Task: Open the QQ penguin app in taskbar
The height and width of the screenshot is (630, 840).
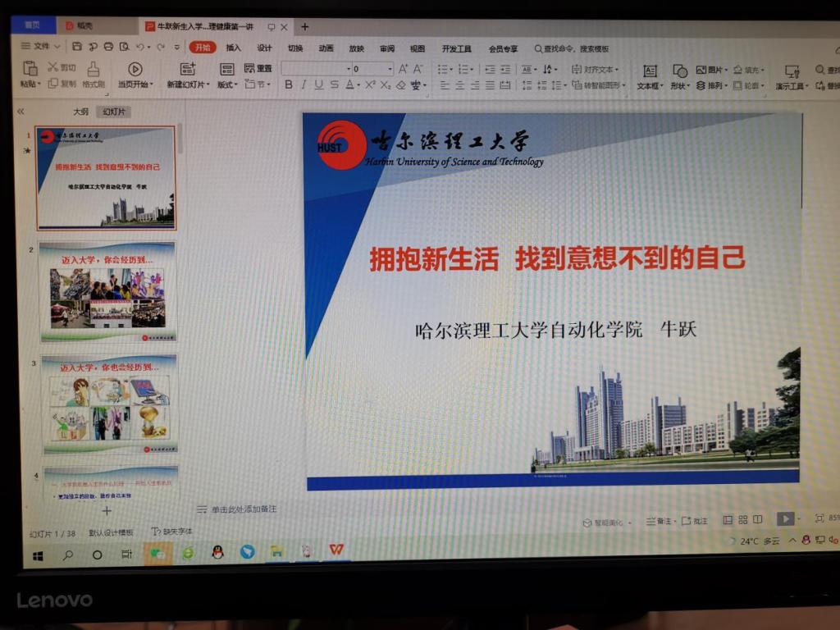Action: point(217,552)
